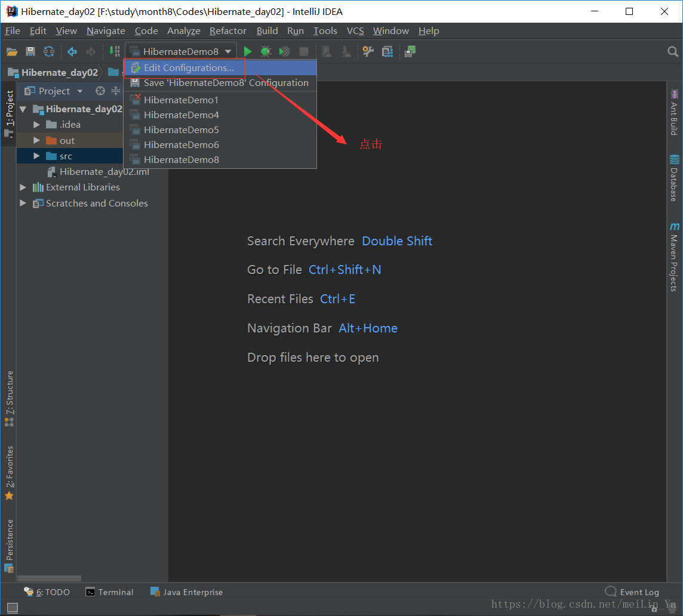The width and height of the screenshot is (683, 616).
Task: Click the Open folder toolbar icon
Action: [x=12, y=52]
